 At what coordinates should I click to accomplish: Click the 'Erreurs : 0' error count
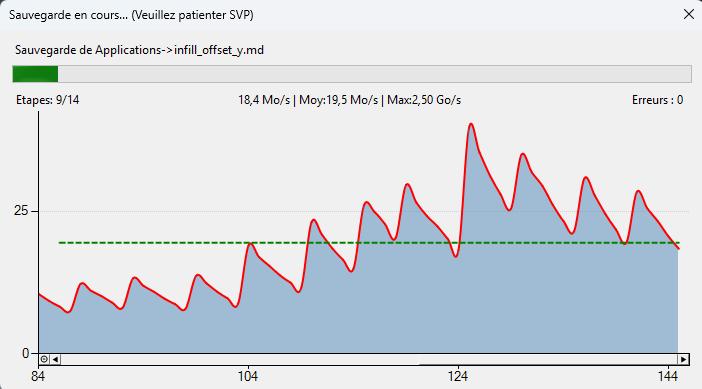(657, 100)
